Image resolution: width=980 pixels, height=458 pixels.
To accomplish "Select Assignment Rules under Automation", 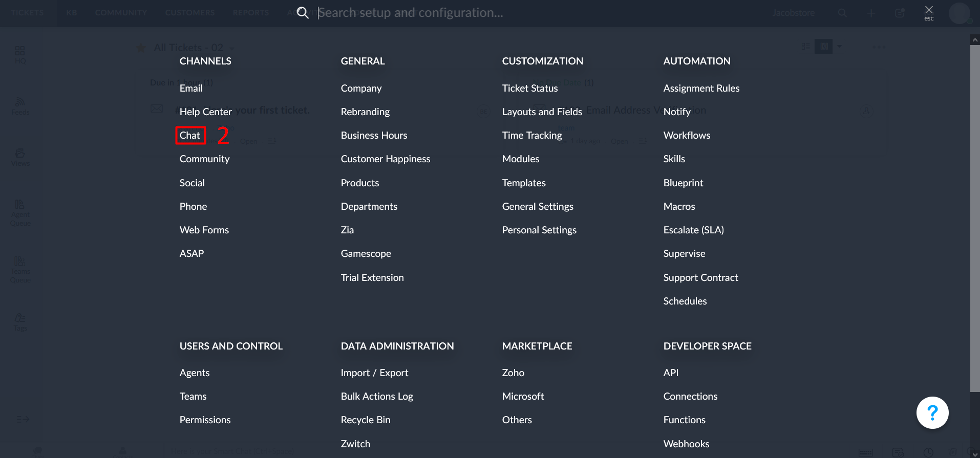I will 701,88.
